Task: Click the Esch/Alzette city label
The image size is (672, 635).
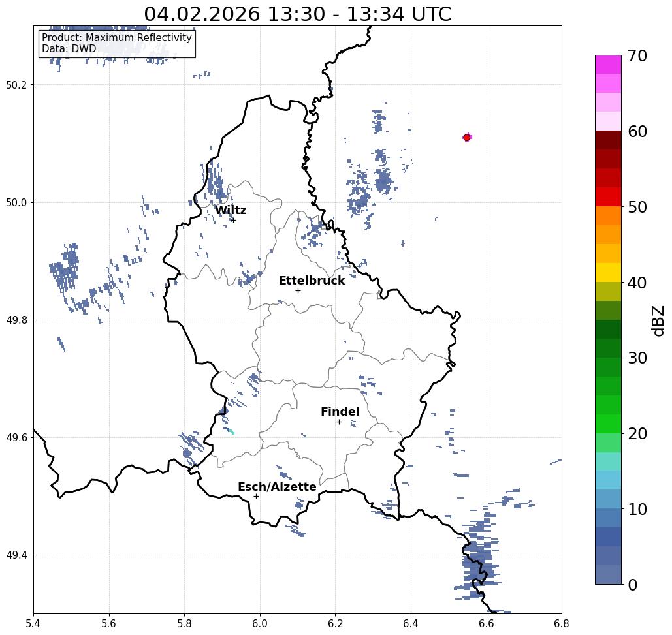Action: [277, 487]
